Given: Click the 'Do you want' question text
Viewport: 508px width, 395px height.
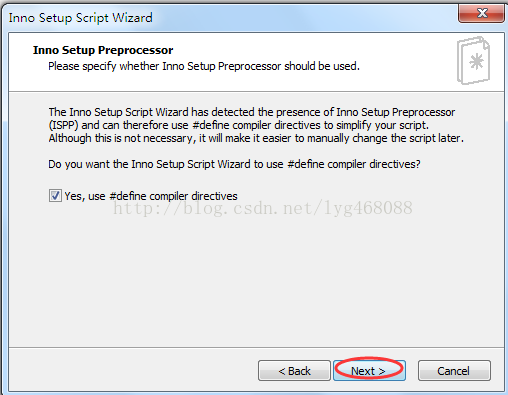Looking at the screenshot, I should click(x=234, y=164).
